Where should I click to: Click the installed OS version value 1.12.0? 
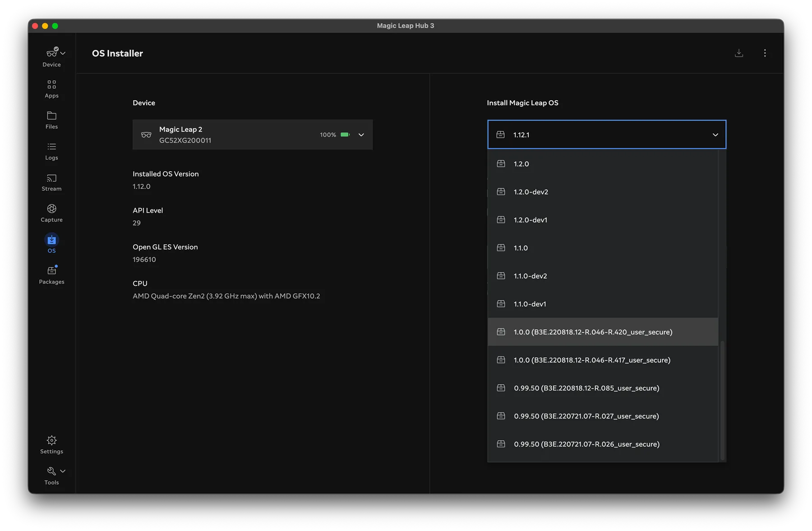pyautogui.click(x=142, y=186)
